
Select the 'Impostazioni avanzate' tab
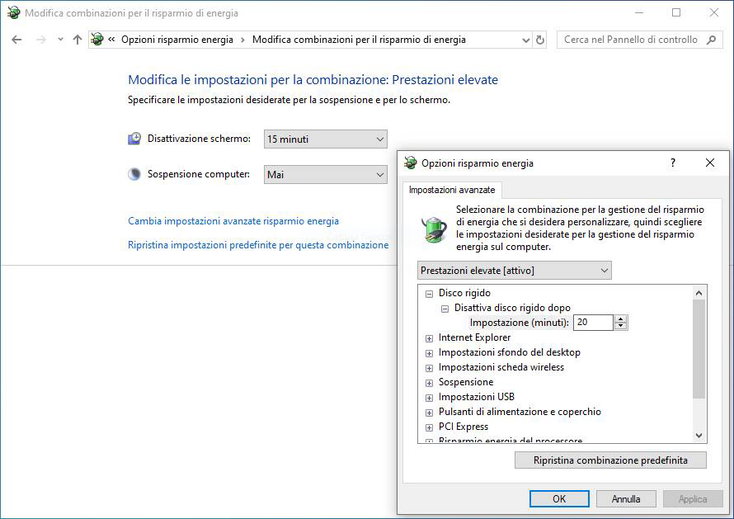[x=452, y=190]
